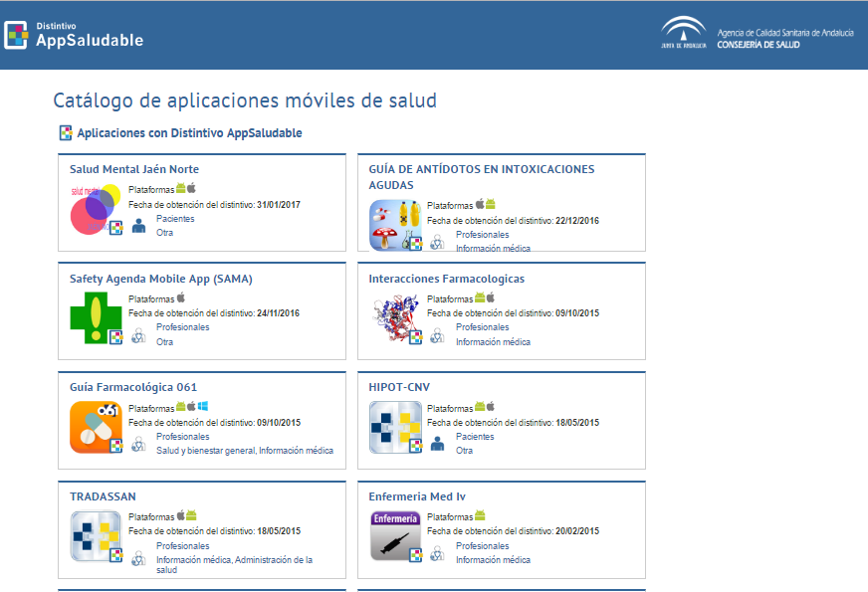Image resolution: width=868 pixels, height=592 pixels.
Task: Click the Interacciones Farmacologicas molecule thumbnail
Action: point(395,317)
